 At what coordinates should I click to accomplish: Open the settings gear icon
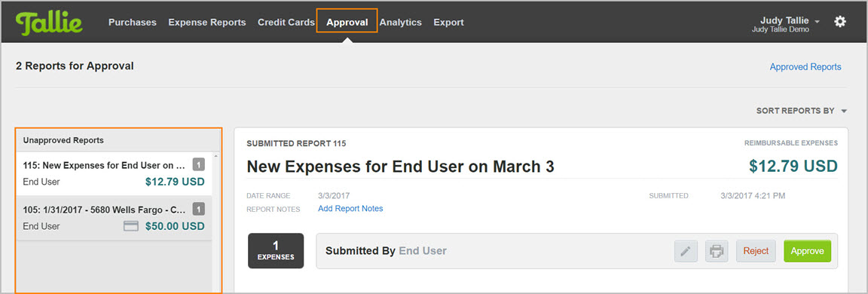[x=840, y=22]
